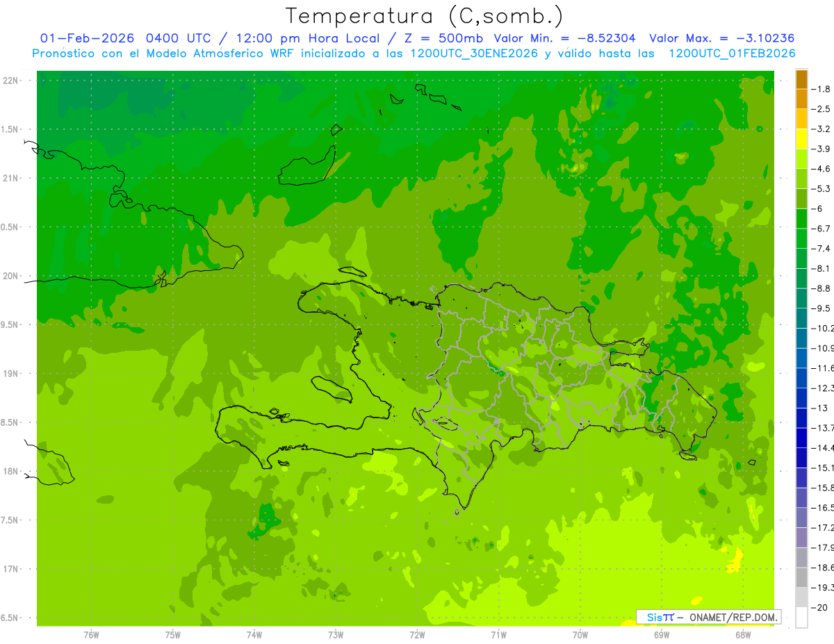This screenshot has height=644, width=834.
Task: Click the 21N latitude axis label
Action: coord(11,178)
